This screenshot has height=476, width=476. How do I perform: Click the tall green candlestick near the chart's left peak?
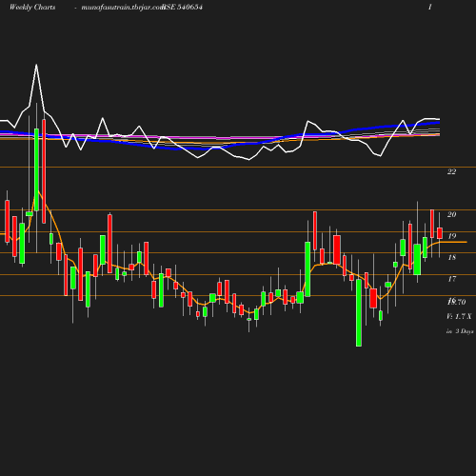click(x=36, y=169)
